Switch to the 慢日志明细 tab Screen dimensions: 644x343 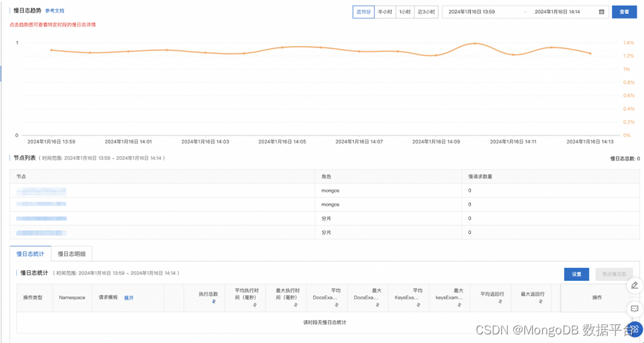coord(71,254)
